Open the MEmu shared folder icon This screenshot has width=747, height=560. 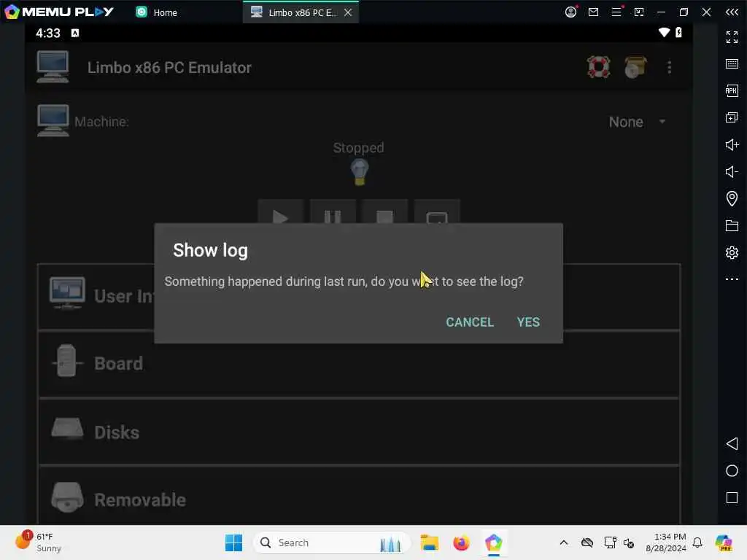732,225
